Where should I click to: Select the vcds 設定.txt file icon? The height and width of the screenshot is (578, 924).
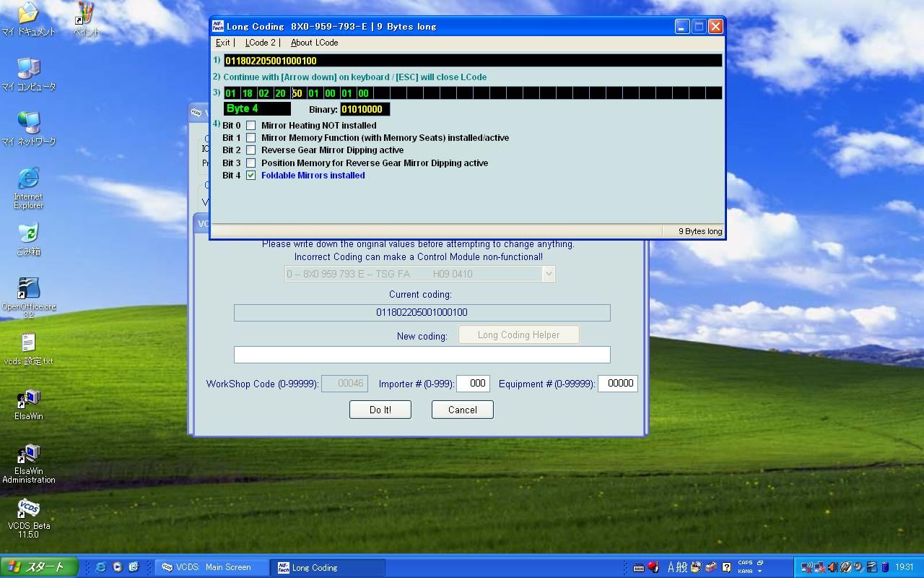[28, 348]
